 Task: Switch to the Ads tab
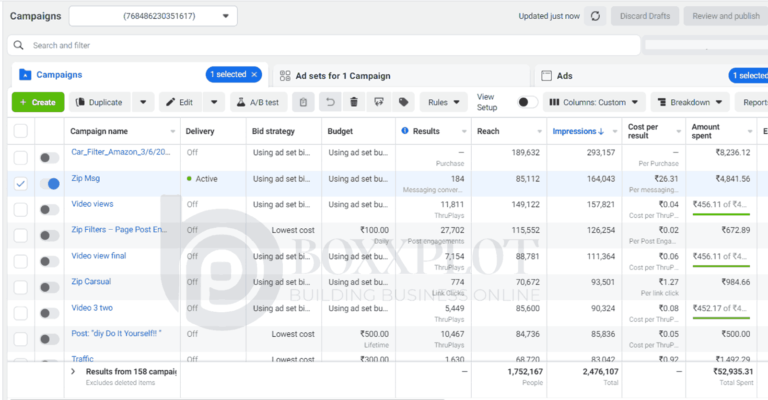click(564, 76)
